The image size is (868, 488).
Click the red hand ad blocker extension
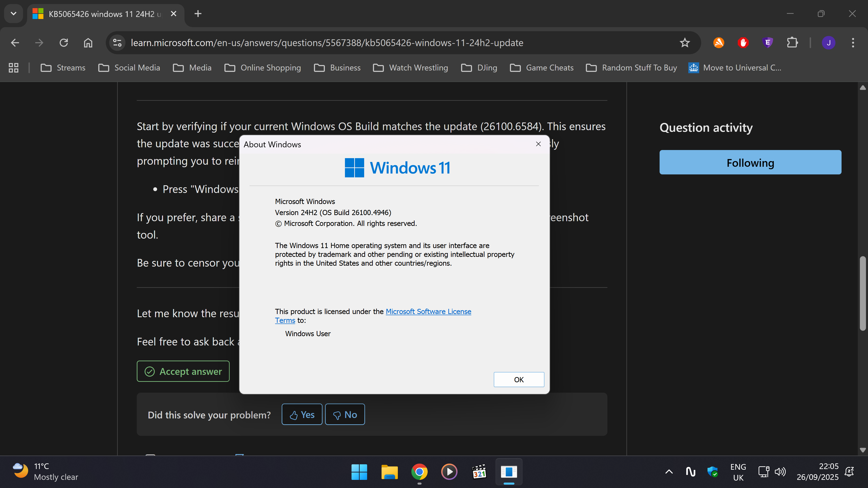[743, 43]
